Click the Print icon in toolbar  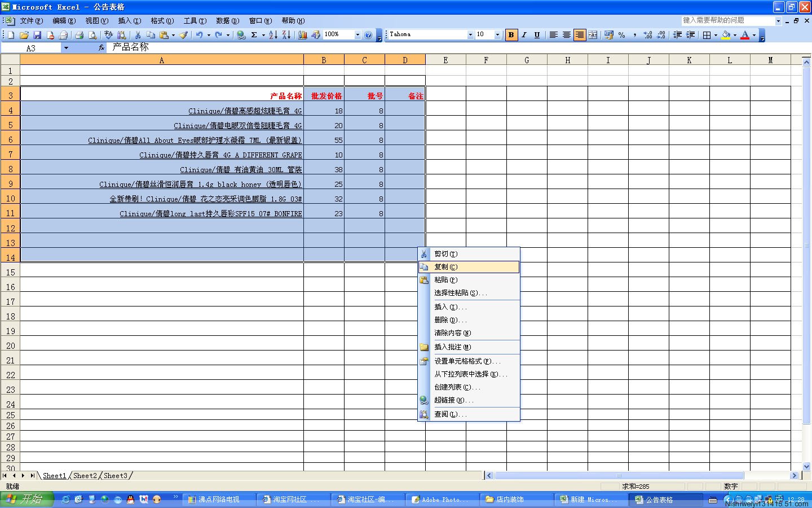point(79,35)
